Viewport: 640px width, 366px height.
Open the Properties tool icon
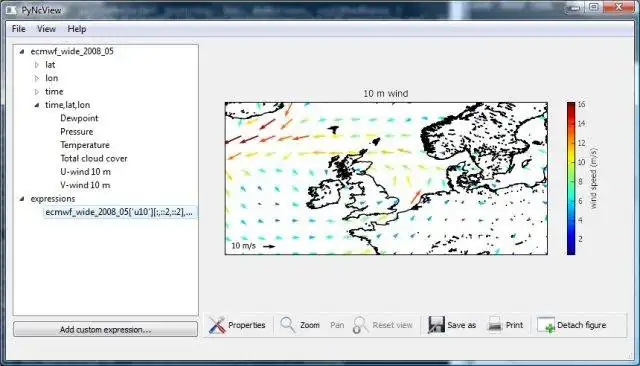coord(217,325)
